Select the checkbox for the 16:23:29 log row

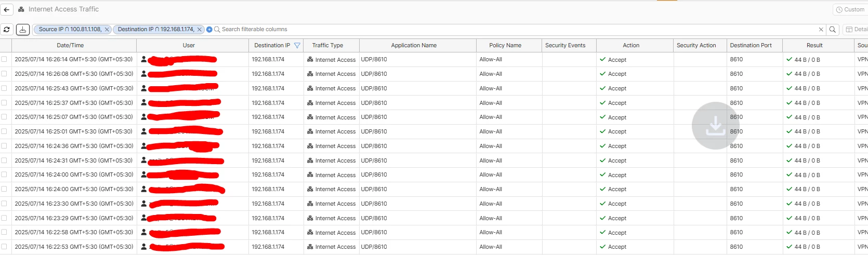pos(4,218)
